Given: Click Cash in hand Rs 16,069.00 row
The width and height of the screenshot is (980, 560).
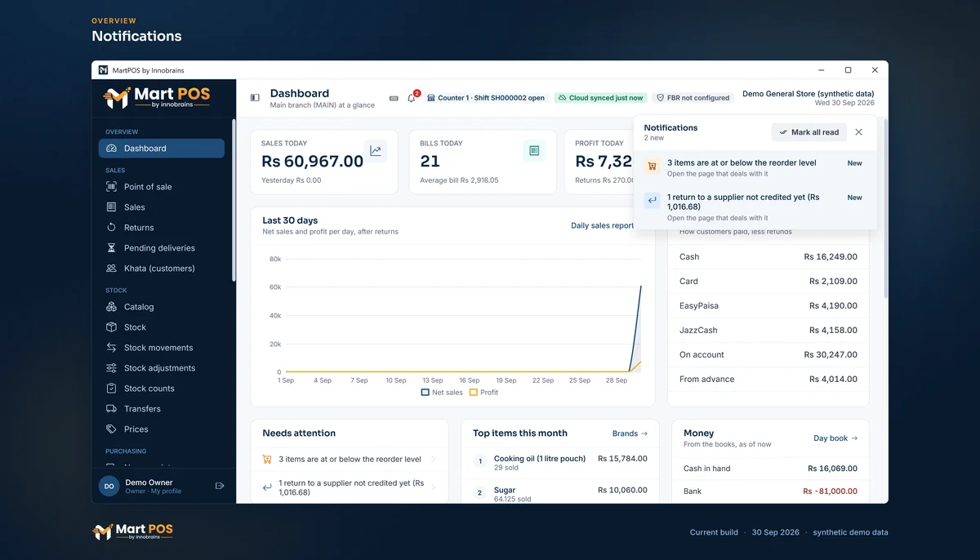Looking at the screenshot, I should pyautogui.click(x=770, y=469).
